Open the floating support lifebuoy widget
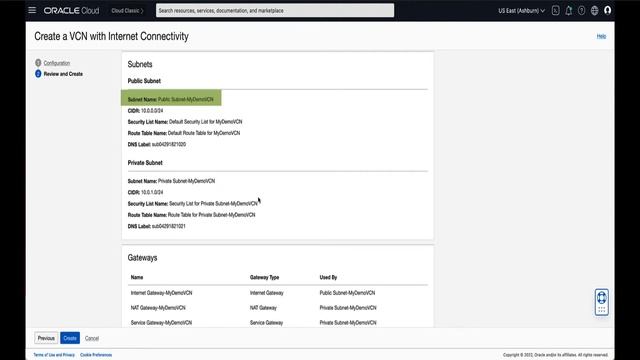 pyautogui.click(x=602, y=302)
